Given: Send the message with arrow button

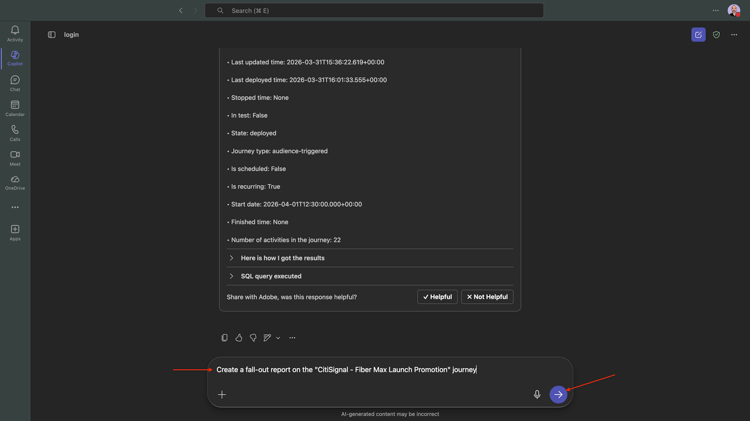Looking at the screenshot, I should 558,394.
